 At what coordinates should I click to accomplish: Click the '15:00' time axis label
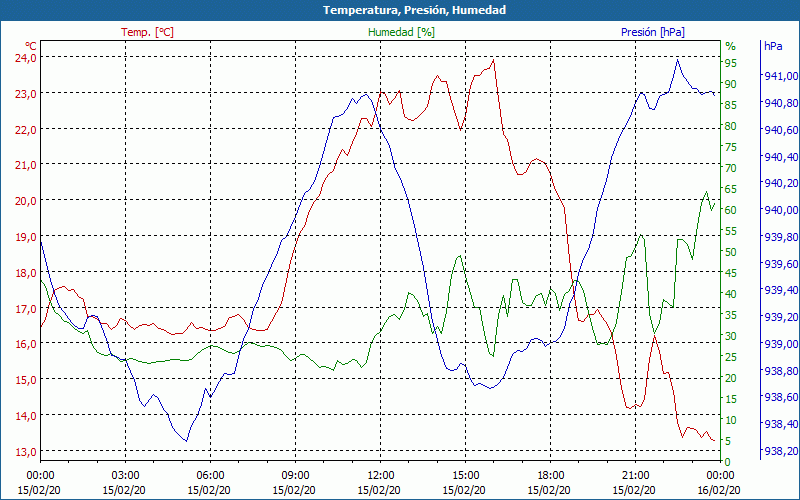tap(465, 475)
